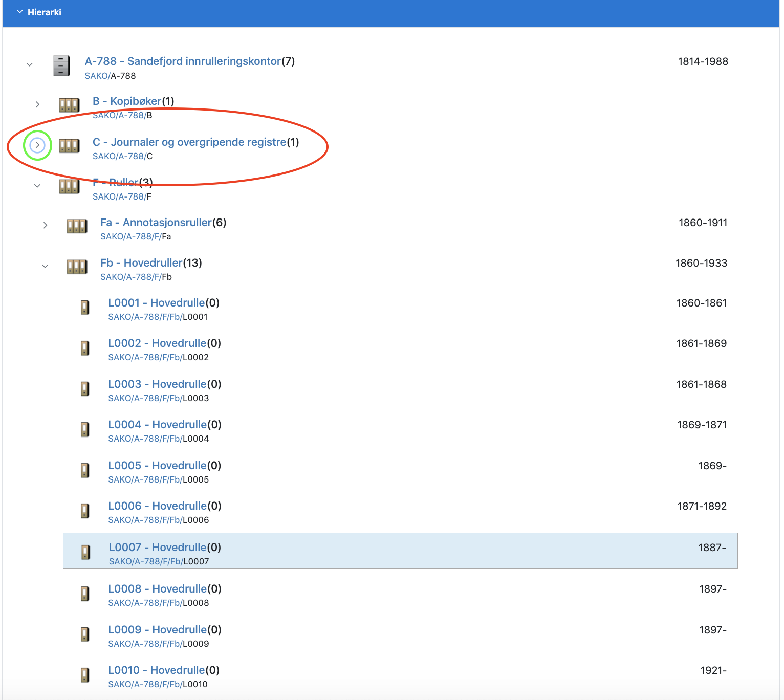This screenshot has width=784, height=700.
Task: Open the L0008 - Hovedrulle link
Action: point(158,589)
